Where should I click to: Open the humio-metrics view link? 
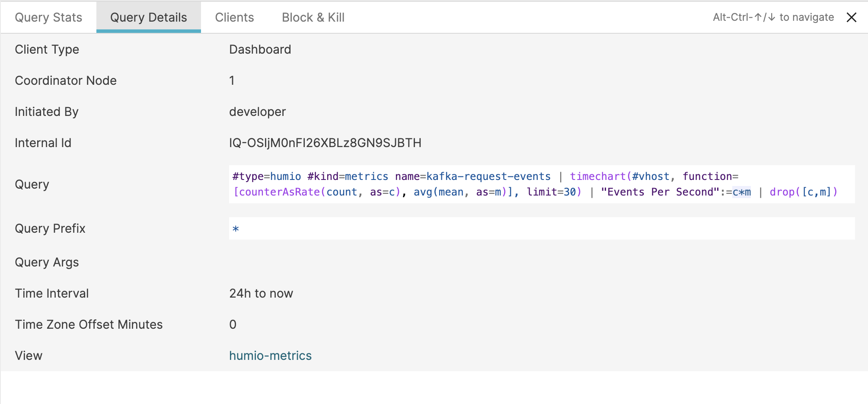click(270, 355)
